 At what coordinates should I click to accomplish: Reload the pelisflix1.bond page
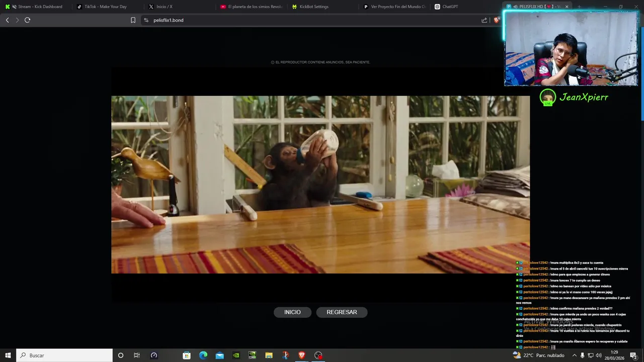[27, 20]
